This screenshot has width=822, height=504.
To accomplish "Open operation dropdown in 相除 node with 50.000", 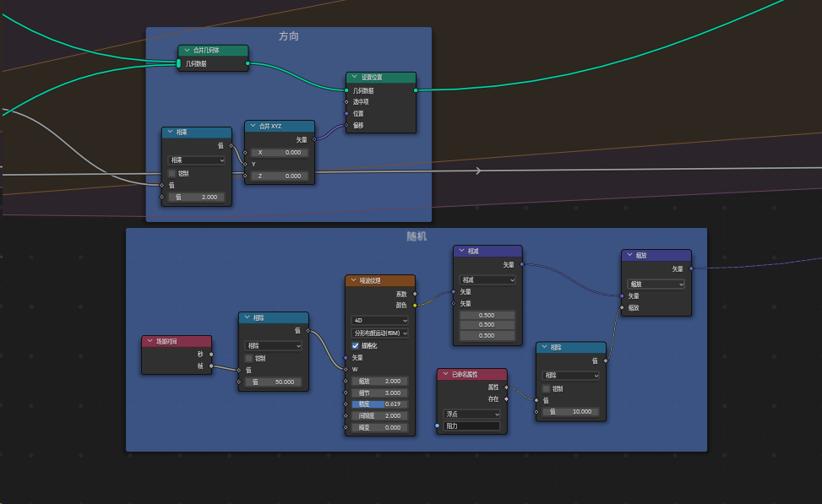I will coord(273,346).
